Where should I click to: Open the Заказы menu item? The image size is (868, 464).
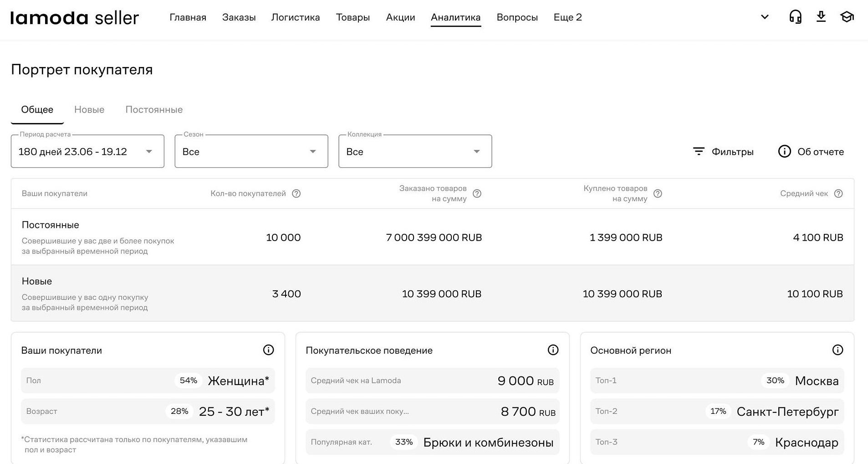click(239, 17)
